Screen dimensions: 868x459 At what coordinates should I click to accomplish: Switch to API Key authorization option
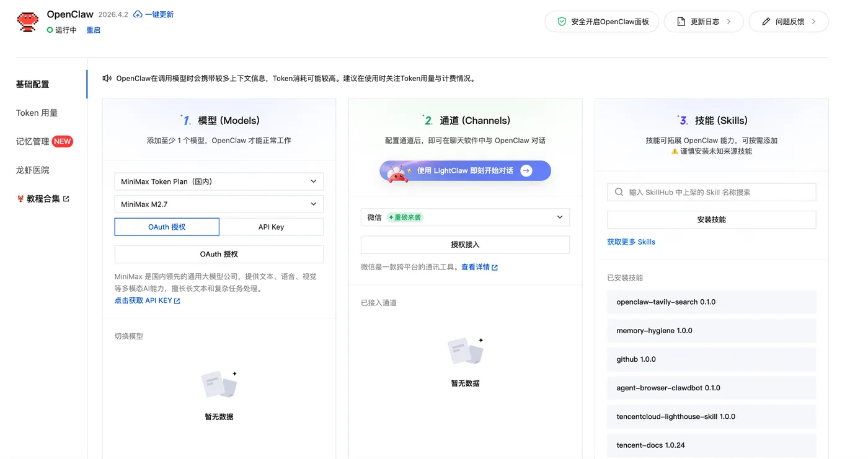click(x=271, y=227)
